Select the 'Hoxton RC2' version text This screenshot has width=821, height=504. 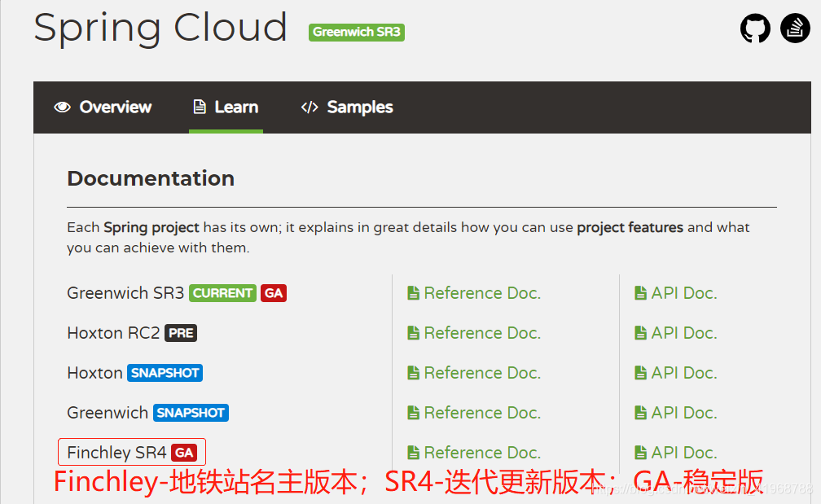pyautogui.click(x=114, y=333)
